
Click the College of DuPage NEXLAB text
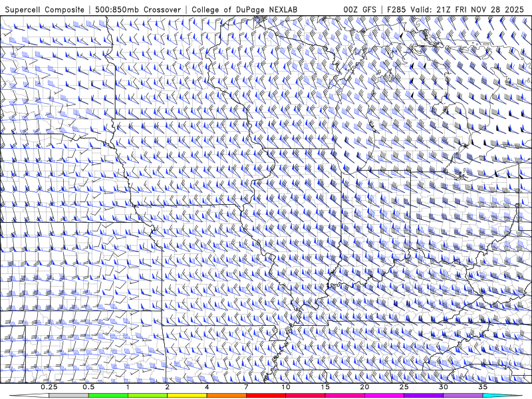(x=244, y=9)
